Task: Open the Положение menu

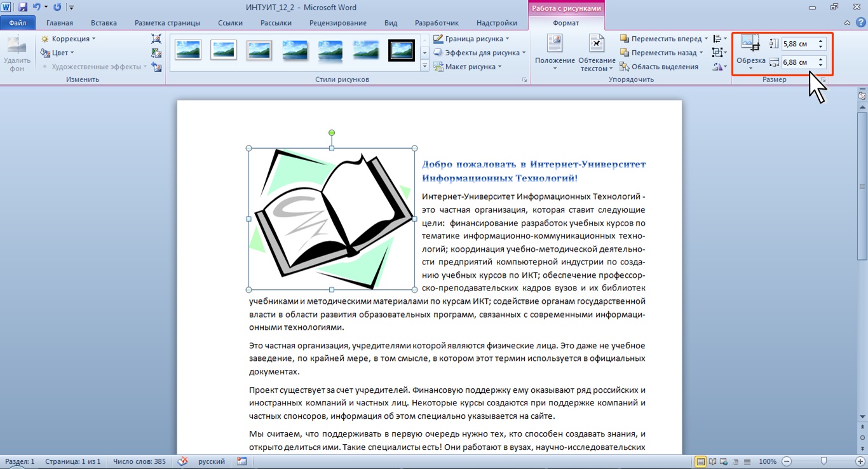Action: [x=555, y=53]
